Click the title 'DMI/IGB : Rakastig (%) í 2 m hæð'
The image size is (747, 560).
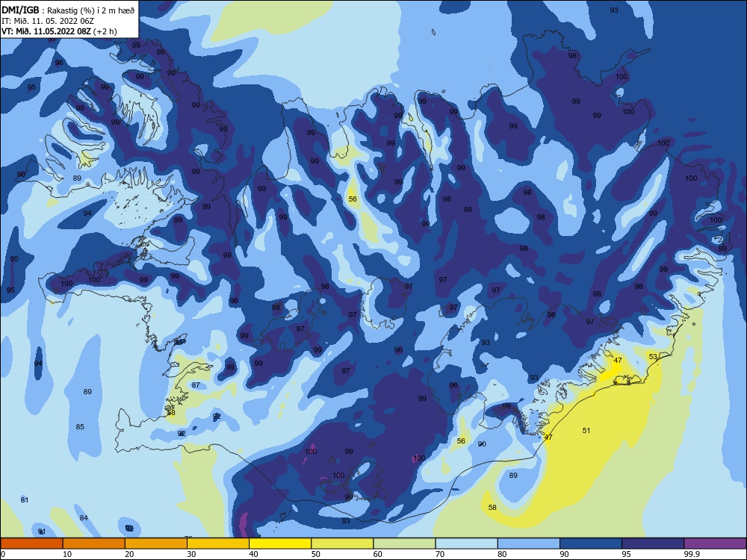pos(68,10)
